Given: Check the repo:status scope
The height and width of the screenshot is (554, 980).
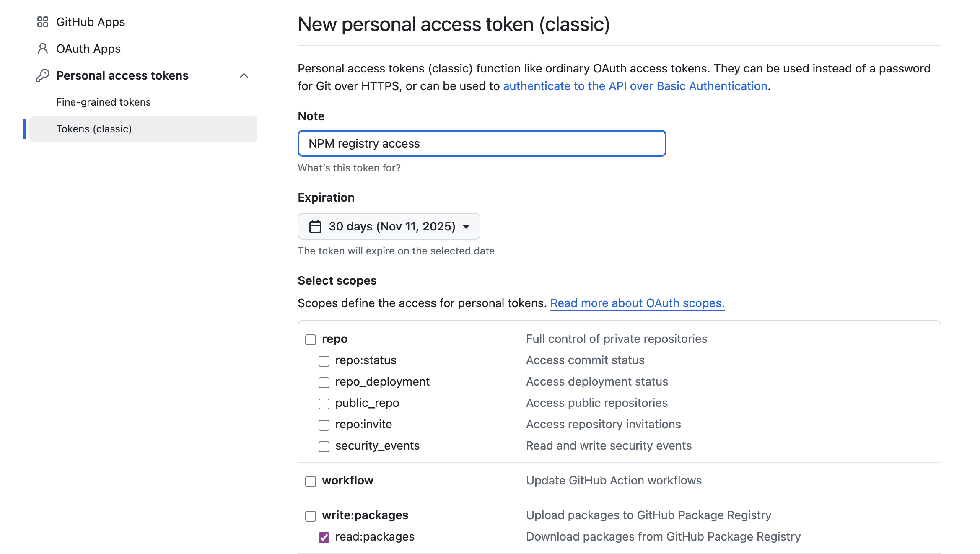Looking at the screenshot, I should pyautogui.click(x=324, y=361).
